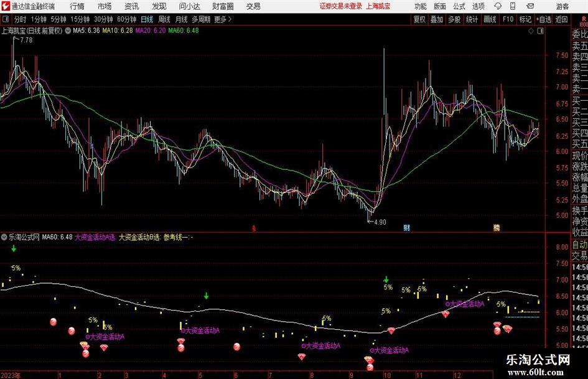This screenshot has width=588, height=379.
Task: Open the 行情 menu
Action: (77, 6)
